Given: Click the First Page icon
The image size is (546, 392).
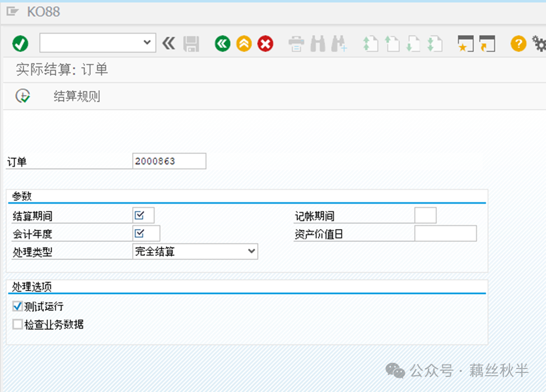Looking at the screenshot, I should coord(371,44).
